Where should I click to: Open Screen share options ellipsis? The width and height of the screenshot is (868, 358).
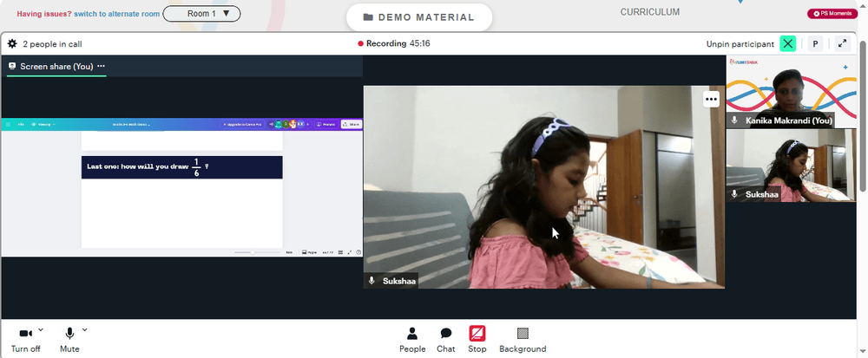coord(101,66)
